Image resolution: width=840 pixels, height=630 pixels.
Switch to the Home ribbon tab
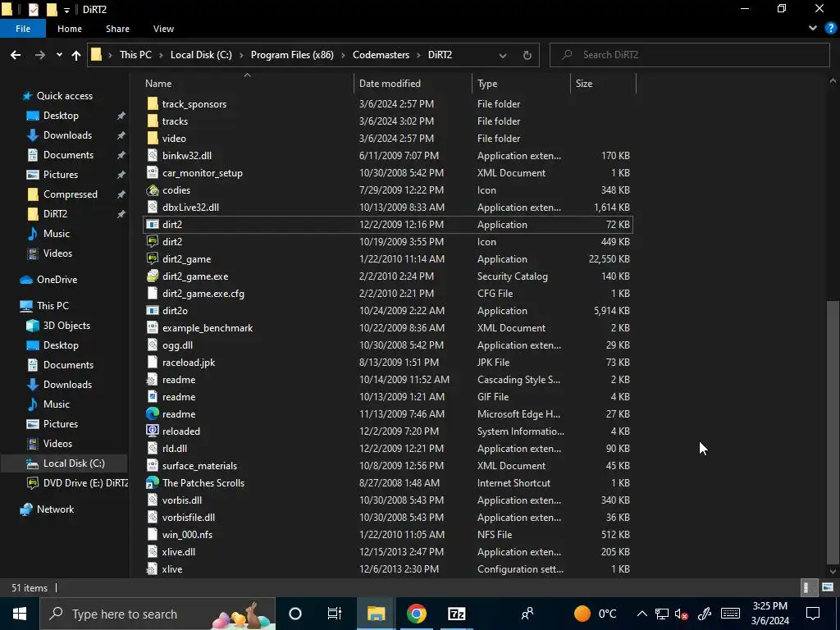[70, 29]
